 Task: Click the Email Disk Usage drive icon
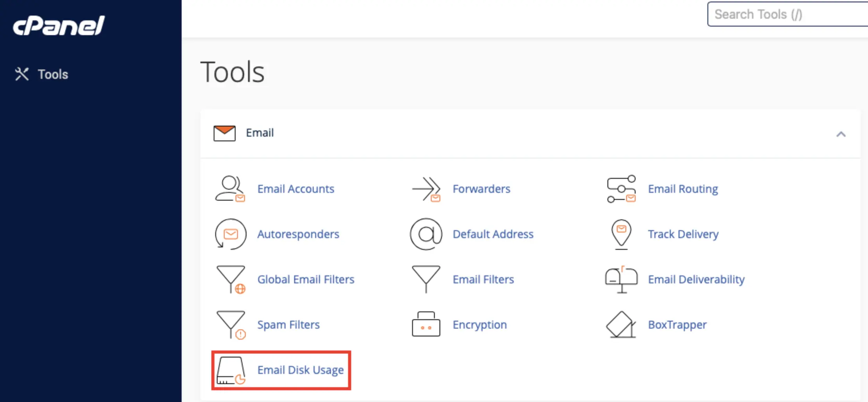(231, 370)
